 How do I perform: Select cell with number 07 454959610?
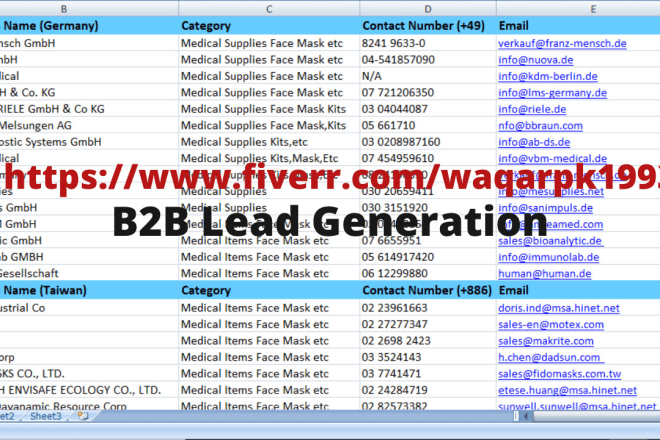point(428,158)
